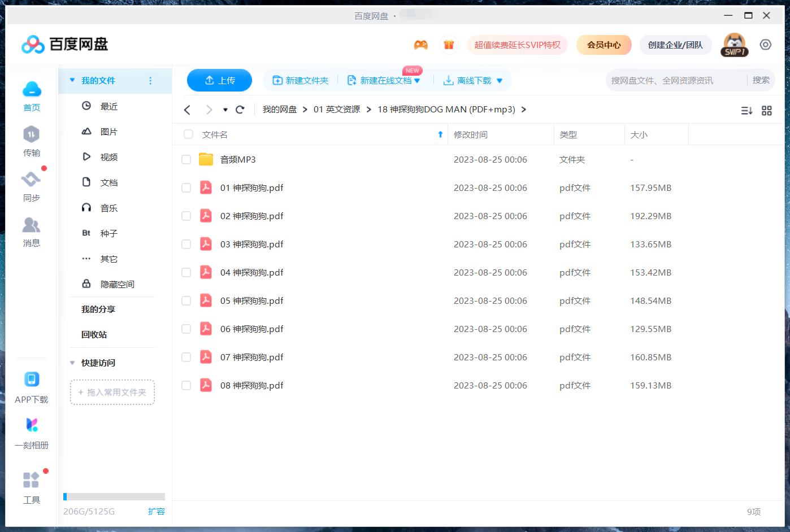Viewport: 790px width, 532px height.
Task: Open the sort order icon
Action: 746,111
